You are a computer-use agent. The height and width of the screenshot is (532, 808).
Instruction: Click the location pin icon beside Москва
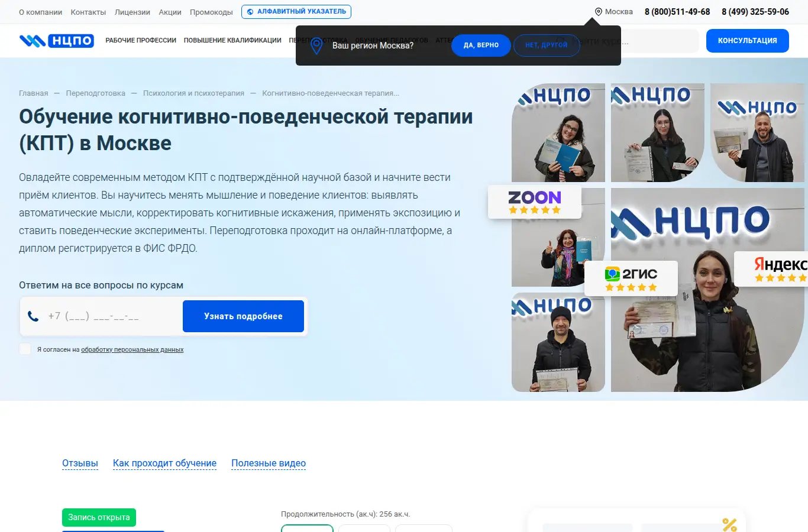598,12
